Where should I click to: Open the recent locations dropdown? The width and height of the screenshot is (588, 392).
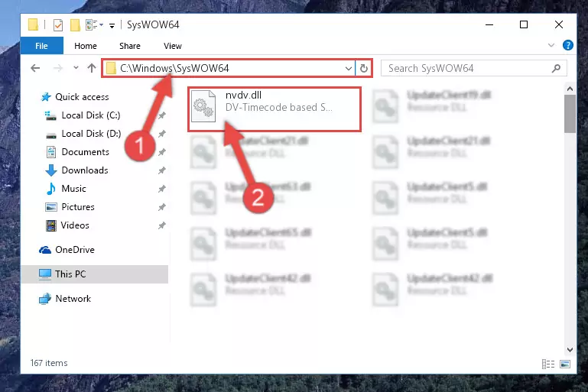click(76, 68)
